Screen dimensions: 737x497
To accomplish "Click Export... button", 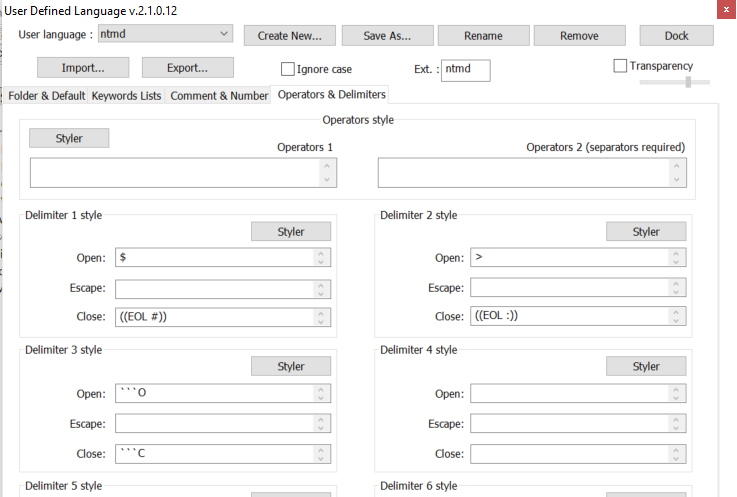I will coord(187,68).
